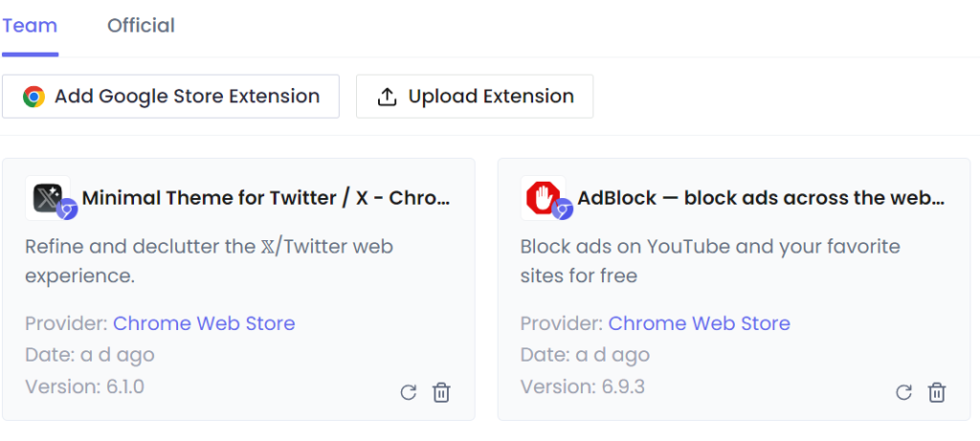
Task: Click the Minimal Theme description text
Action: pos(209,261)
